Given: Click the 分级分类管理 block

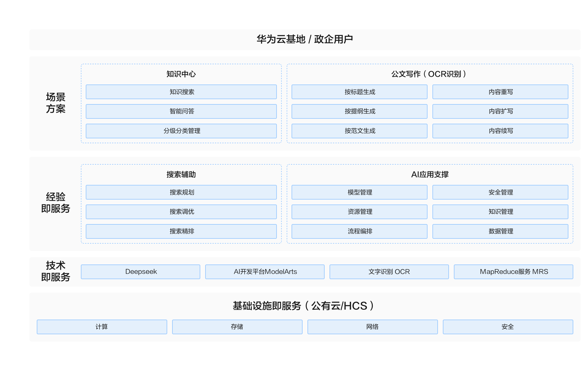Looking at the screenshot, I should (181, 131).
